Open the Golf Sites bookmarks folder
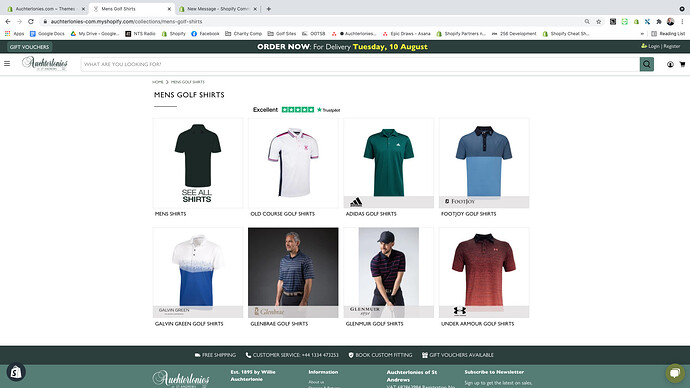The height and width of the screenshot is (388, 690). click(x=282, y=33)
